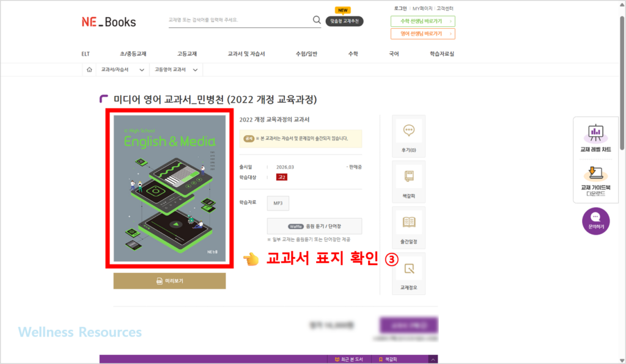Viewport: 626px width, 364px height.
Task: Open the MY페이지 link
Action: point(422,9)
